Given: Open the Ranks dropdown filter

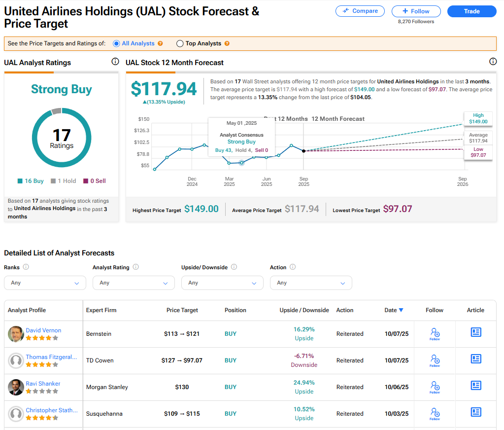Looking at the screenshot, I should click(45, 283).
